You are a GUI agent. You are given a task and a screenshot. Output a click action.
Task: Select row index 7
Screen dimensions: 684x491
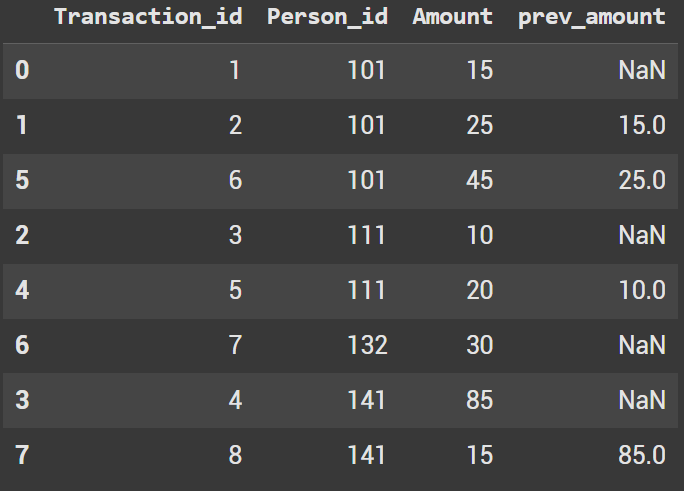point(22,455)
